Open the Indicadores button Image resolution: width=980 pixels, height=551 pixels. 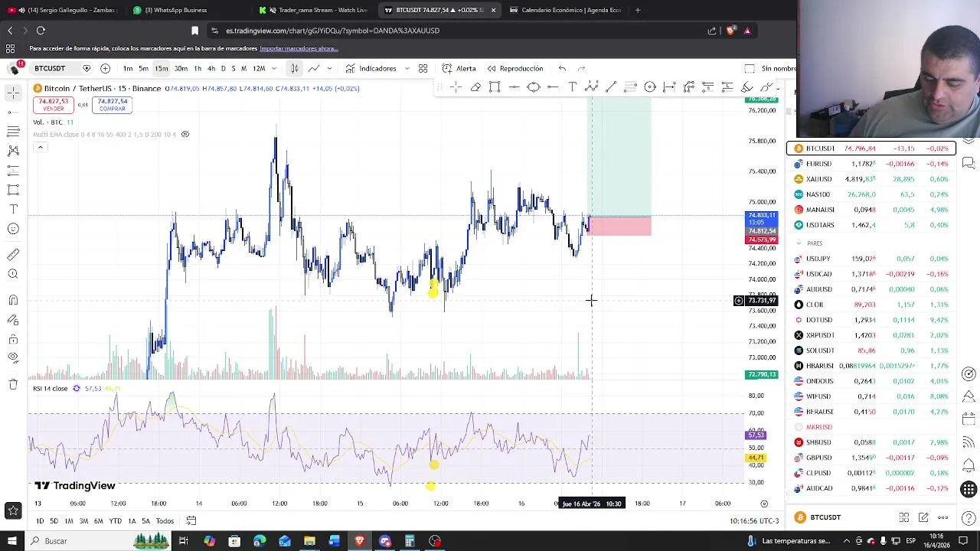(371, 69)
